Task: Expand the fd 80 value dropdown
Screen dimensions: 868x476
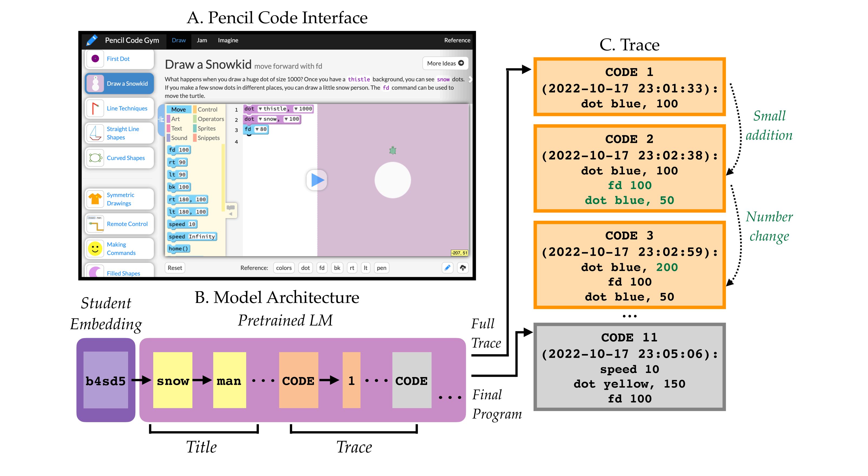Action: coord(257,129)
